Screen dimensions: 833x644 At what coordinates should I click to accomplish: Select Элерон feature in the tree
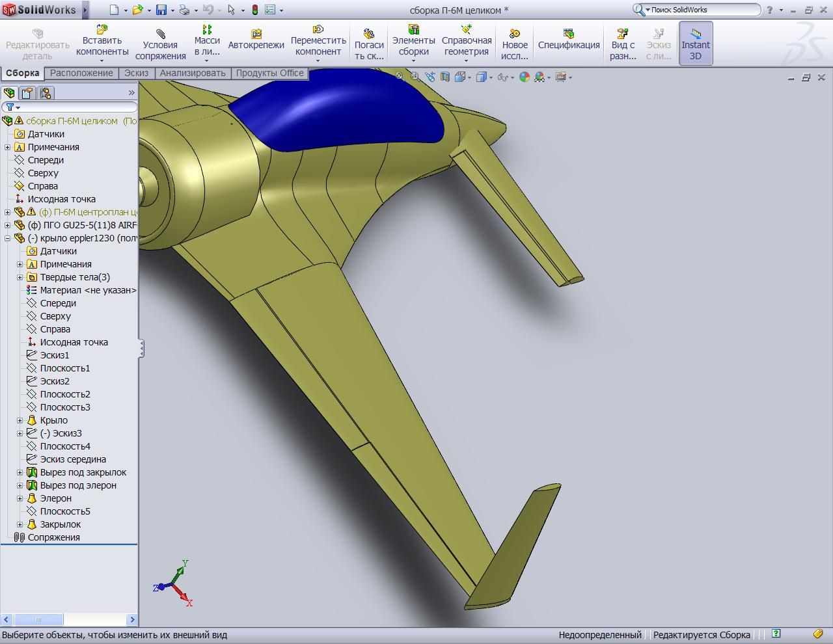(55, 498)
